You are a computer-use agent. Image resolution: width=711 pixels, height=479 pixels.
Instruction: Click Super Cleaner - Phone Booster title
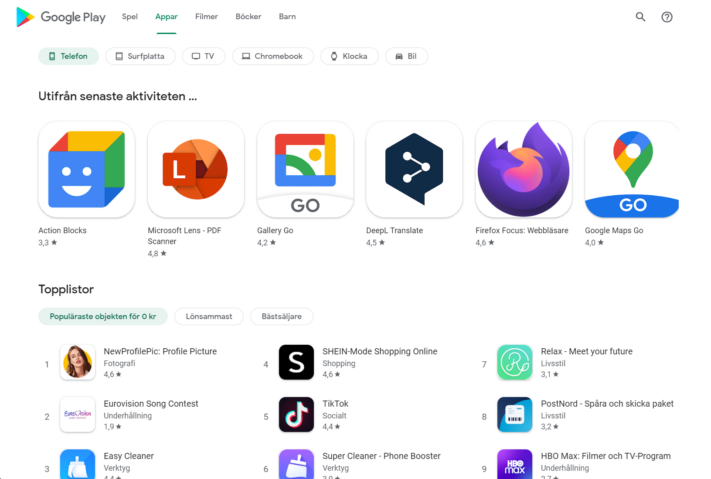pos(381,456)
